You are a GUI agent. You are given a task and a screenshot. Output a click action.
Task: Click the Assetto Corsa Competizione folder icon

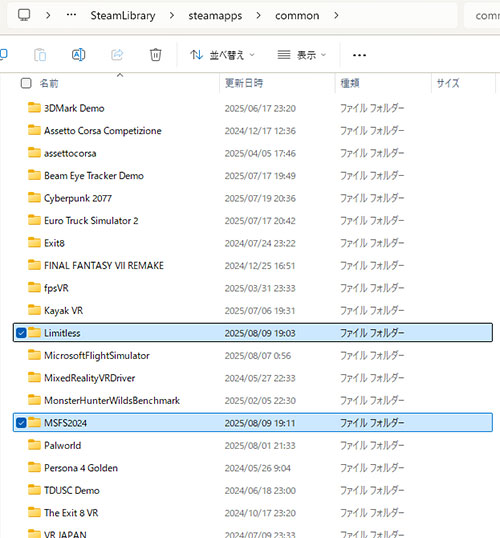(34, 130)
